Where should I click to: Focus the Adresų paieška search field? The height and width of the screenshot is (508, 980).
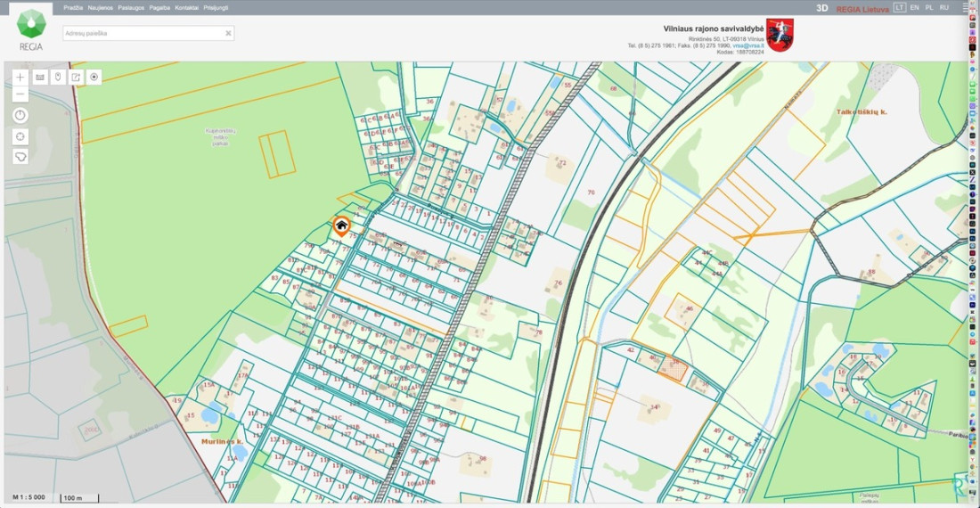point(148,33)
